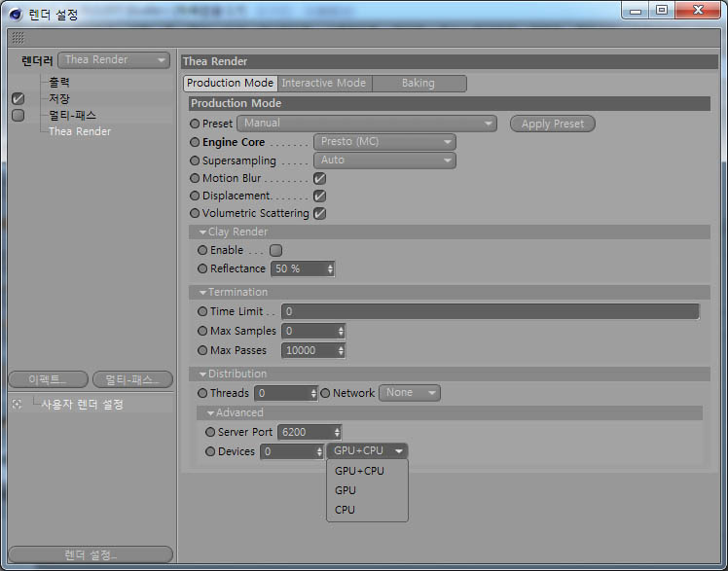Click the Devices stepper arrows

pyautogui.click(x=319, y=451)
